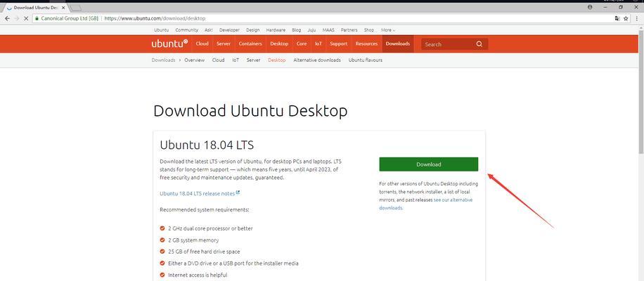
Task: Go to Cloud in downloads sub-navigation
Action: pos(218,60)
